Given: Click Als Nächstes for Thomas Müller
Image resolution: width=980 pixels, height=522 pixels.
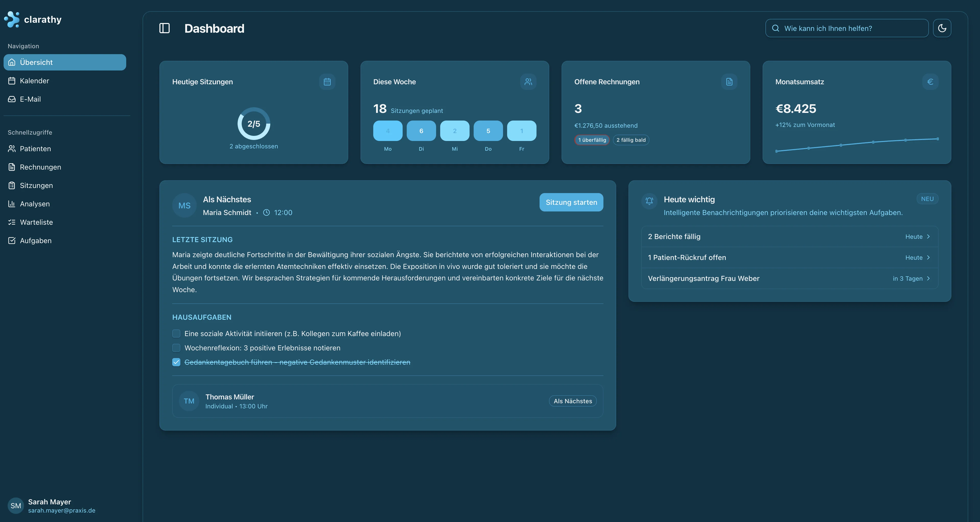Looking at the screenshot, I should [x=573, y=401].
